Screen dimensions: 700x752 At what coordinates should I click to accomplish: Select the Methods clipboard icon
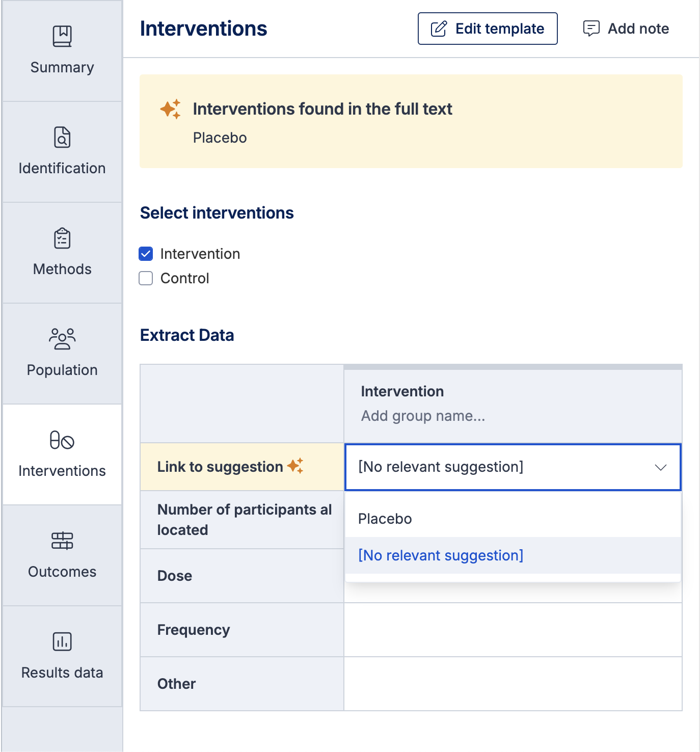pos(62,238)
